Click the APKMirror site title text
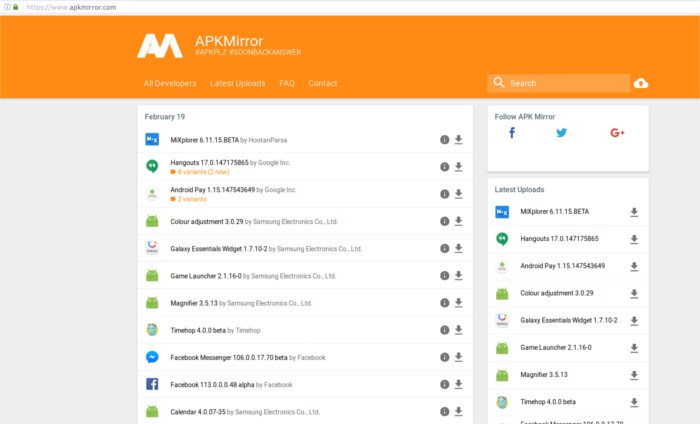The image size is (700, 424). click(x=229, y=41)
